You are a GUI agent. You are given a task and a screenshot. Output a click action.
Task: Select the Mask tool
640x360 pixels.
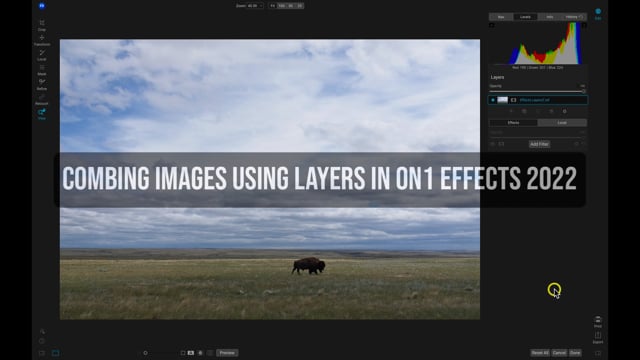(42, 69)
